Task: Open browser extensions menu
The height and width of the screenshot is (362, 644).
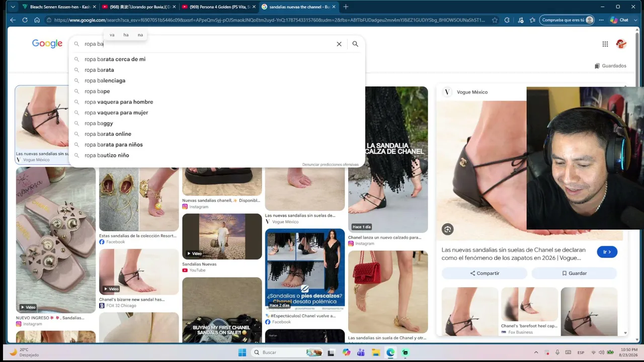Action: pyautogui.click(x=507, y=20)
